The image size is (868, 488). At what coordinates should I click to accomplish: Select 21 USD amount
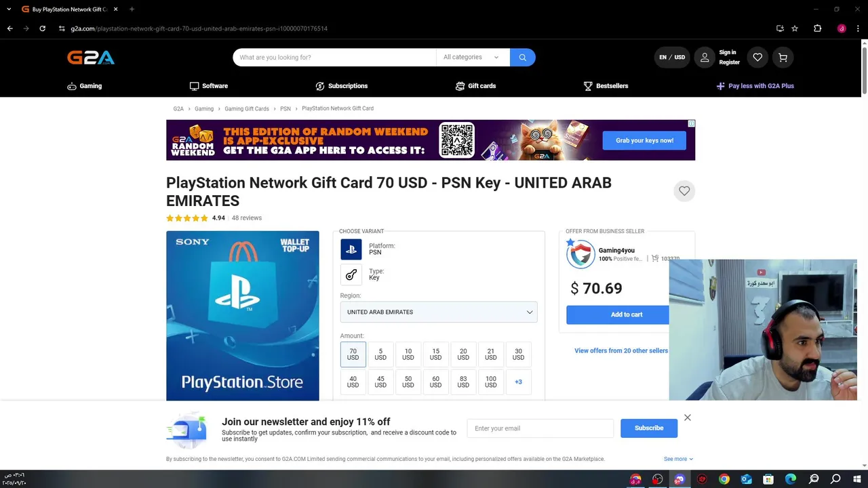click(x=491, y=354)
